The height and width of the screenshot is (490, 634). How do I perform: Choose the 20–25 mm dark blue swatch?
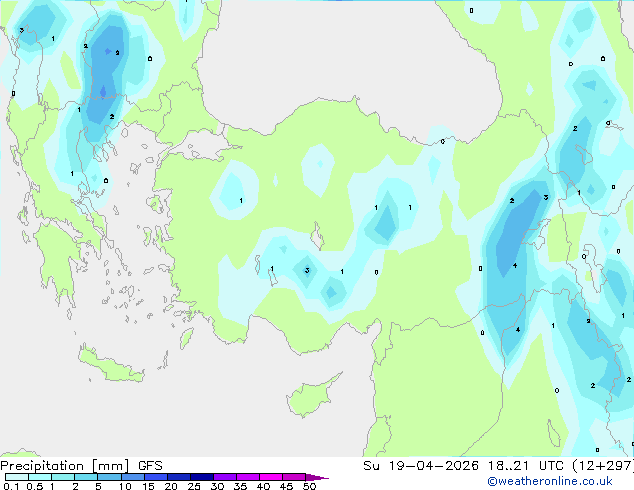pyautogui.click(x=179, y=477)
